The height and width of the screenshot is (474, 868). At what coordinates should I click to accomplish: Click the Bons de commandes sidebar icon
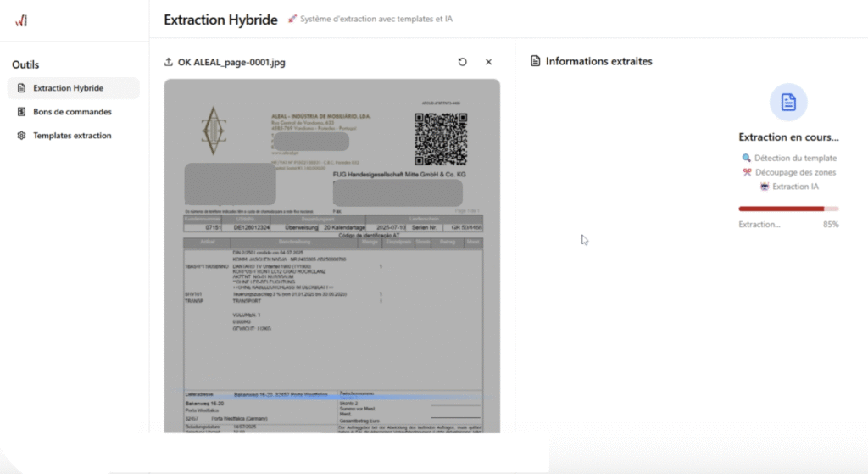pos(23,112)
